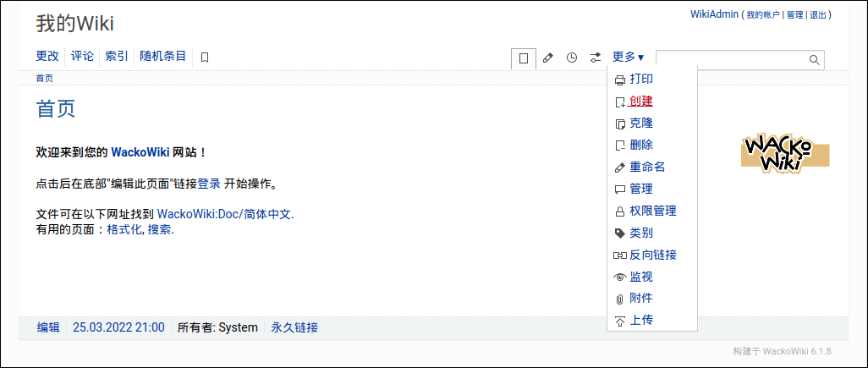Open 随机条目 random page link
This screenshot has height=368, width=868.
click(162, 57)
